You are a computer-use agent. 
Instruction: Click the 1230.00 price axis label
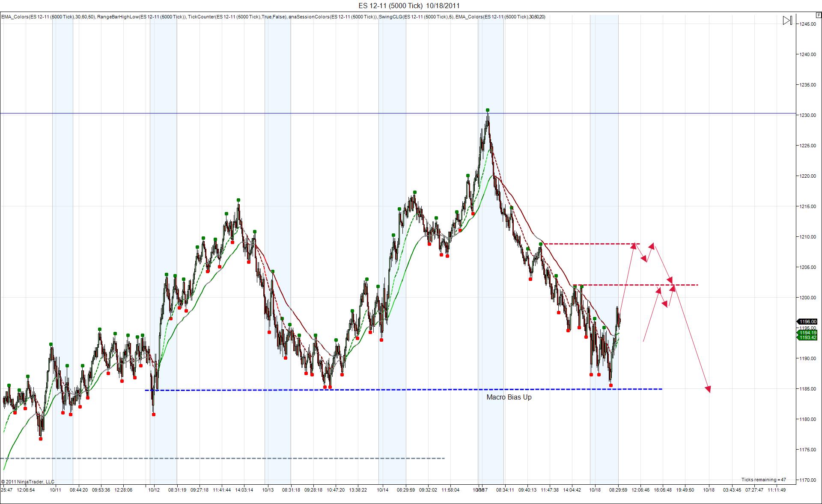pos(807,115)
